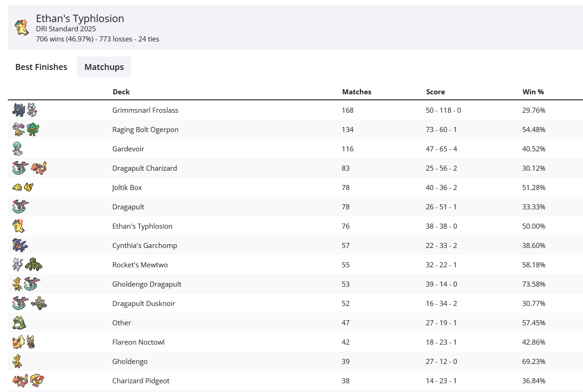Open the Dragapult Dusknoir deck link
This screenshot has height=392, width=583.
pos(144,304)
